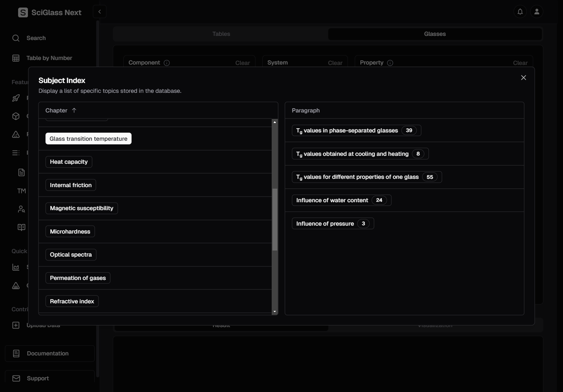Click the info icon next to Property
The height and width of the screenshot is (392, 563).
click(390, 63)
